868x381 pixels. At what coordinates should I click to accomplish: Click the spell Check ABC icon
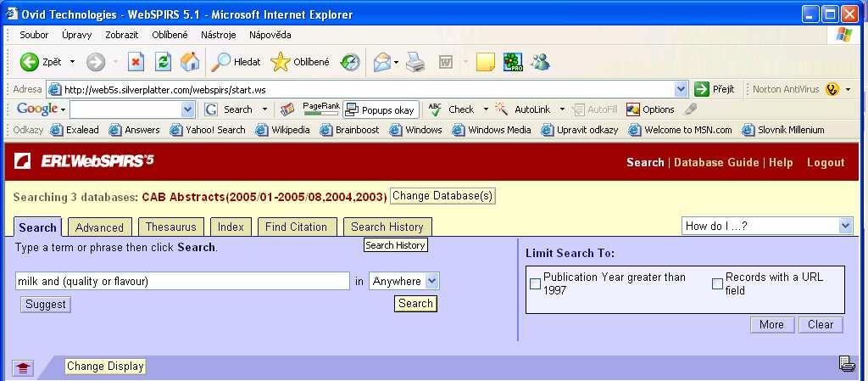tap(435, 109)
